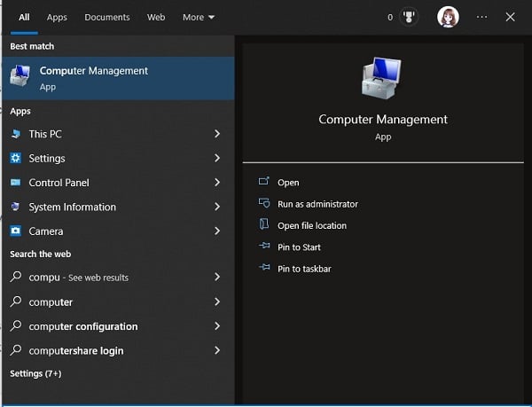
Task: Search the web for computershare login
Action: click(76, 350)
